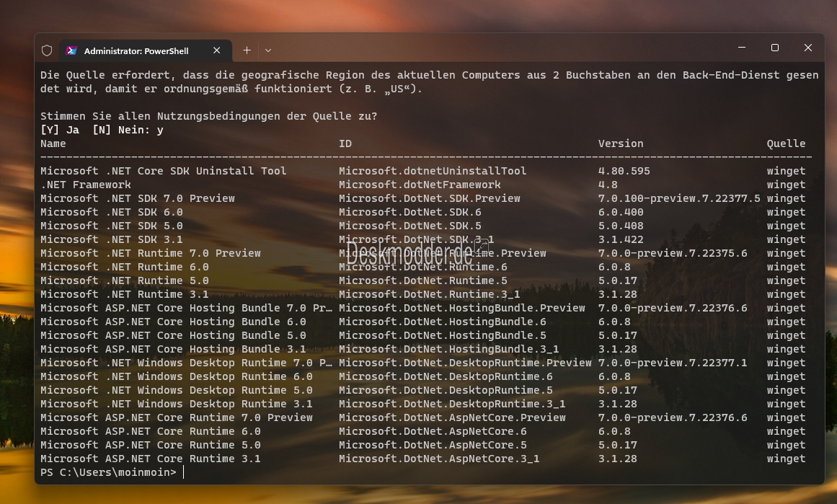Click the ID "Microsoft.DotNet.AspNetCore.3_1"

439,459
